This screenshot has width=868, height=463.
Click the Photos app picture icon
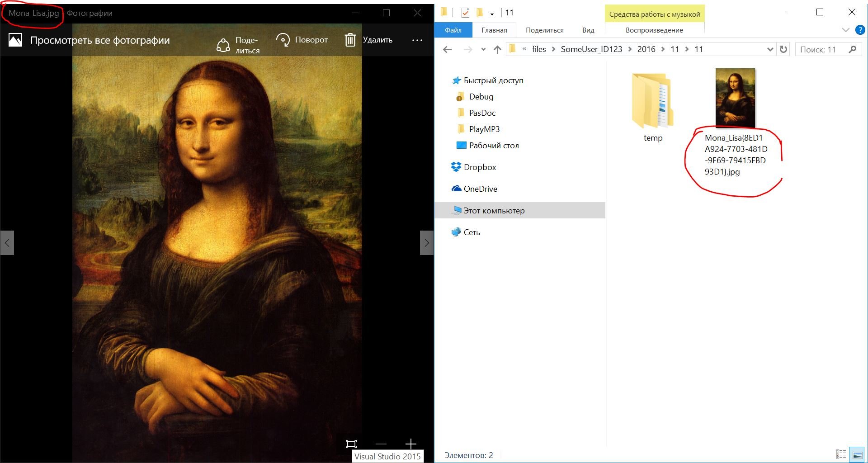pyautogui.click(x=15, y=40)
